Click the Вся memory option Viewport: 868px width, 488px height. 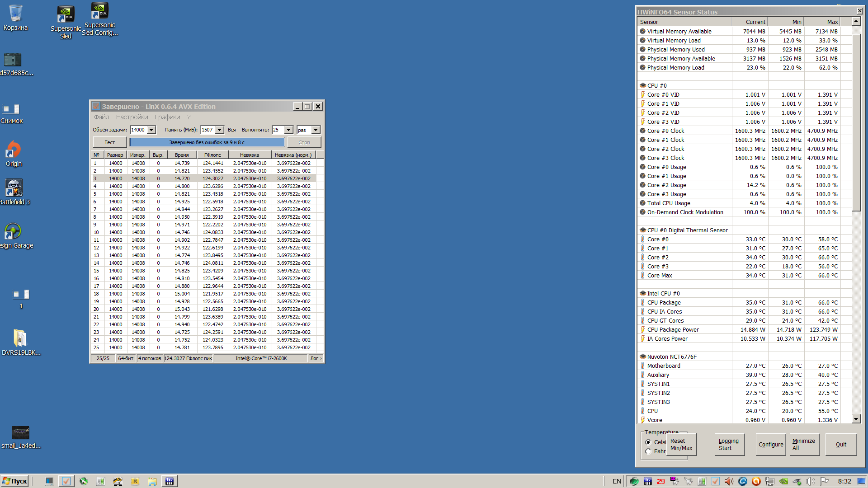[231, 130]
